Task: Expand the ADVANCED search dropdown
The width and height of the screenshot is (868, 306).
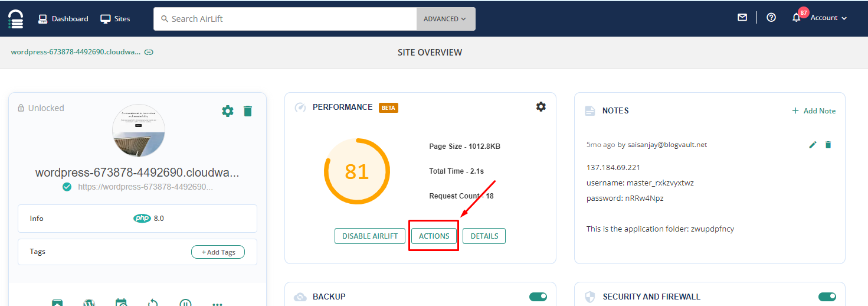Action: coord(446,19)
